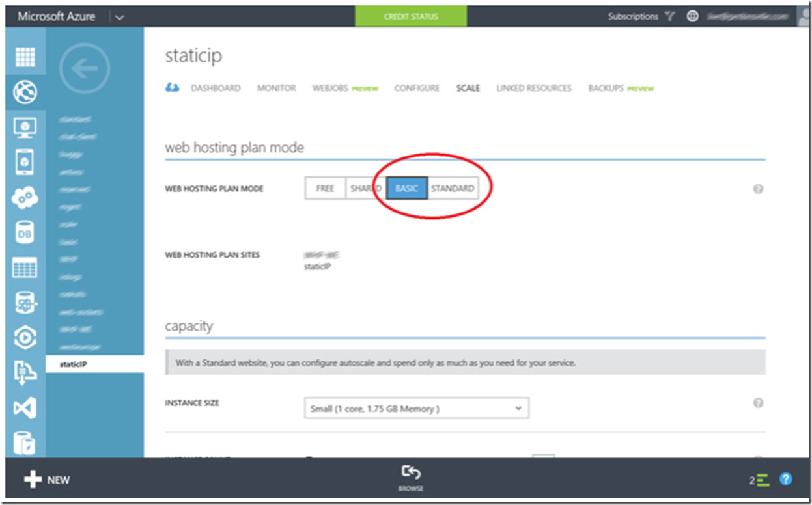Click the 'capacity' section heading
Screen dimensions: 812x505
point(189,326)
